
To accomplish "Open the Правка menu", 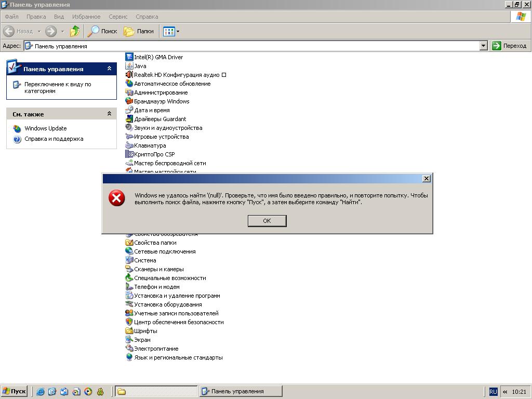I will 36,17.
